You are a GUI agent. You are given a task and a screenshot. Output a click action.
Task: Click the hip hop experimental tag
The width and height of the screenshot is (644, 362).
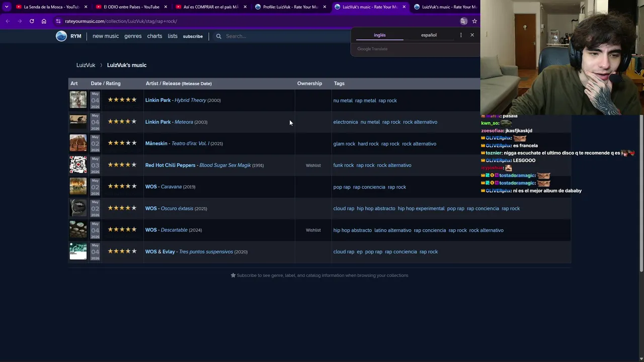(x=421, y=209)
